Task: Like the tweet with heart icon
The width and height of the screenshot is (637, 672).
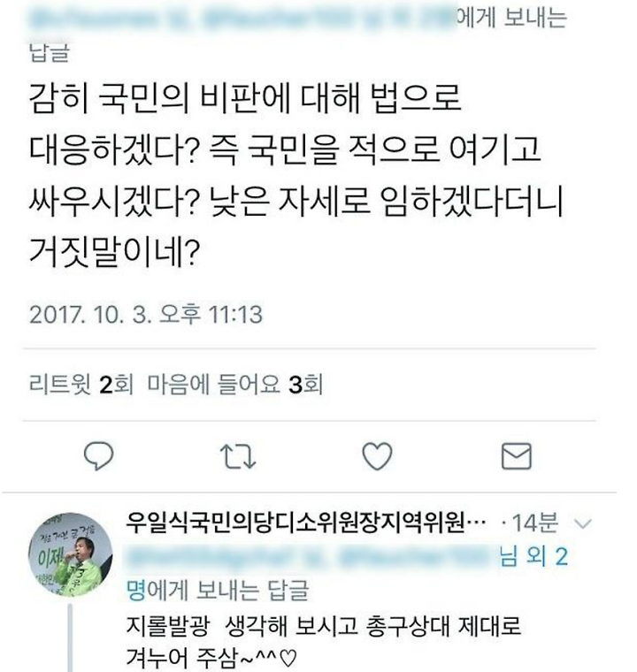Action: [x=377, y=456]
